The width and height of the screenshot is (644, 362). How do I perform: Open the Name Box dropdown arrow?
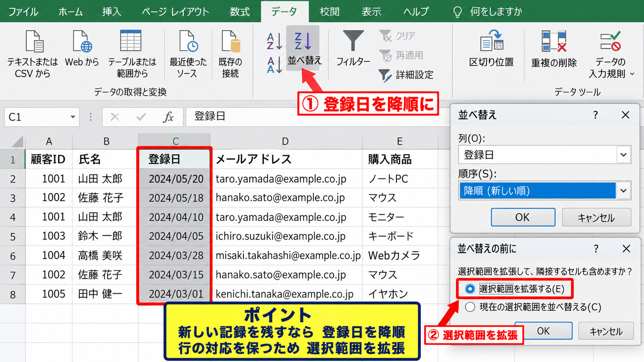coord(72,117)
